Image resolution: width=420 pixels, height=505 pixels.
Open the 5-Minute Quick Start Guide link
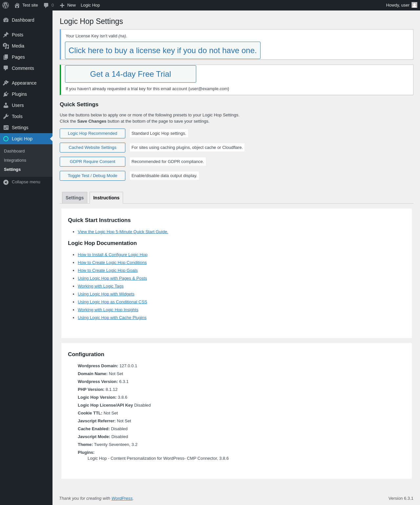point(123,232)
